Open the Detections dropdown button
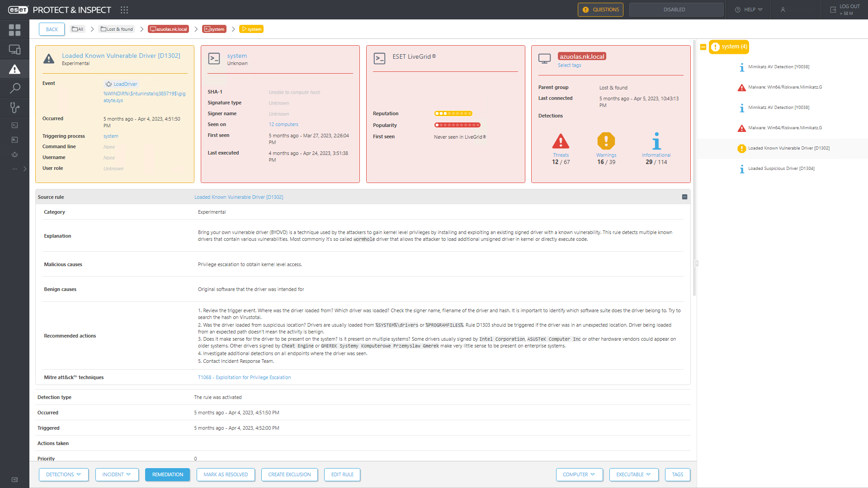This screenshot has width=868, height=488. coord(63,474)
